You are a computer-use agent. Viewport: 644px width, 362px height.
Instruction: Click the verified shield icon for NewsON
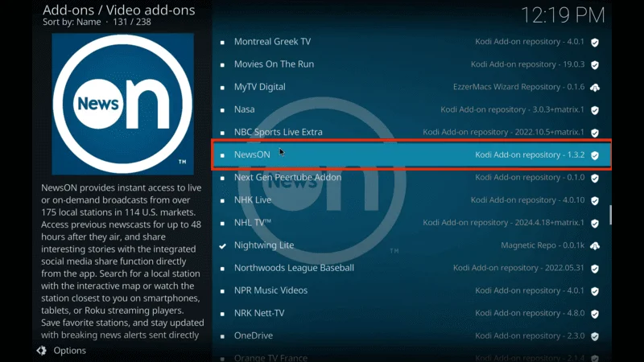pyautogui.click(x=595, y=155)
